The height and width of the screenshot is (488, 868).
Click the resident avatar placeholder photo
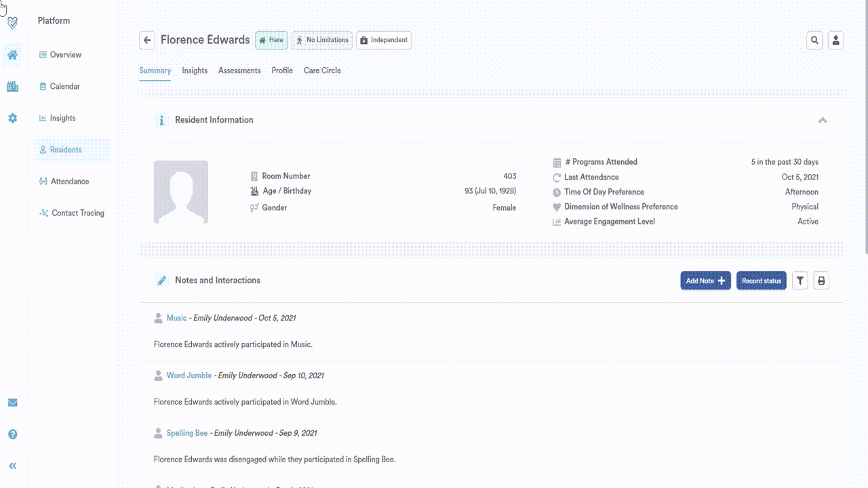[x=181, y=192]
